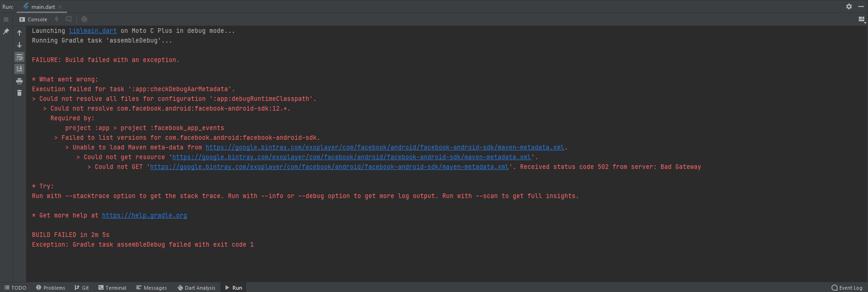Open maven-metadata.xml link in 'Could not GET' line
Screen dimensions: 868x292
(330, 167)
